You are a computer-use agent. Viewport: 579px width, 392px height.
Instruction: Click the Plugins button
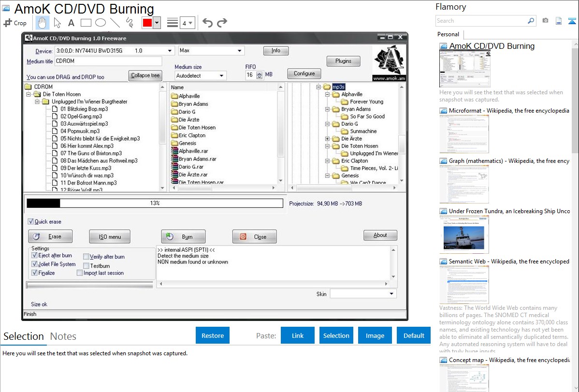coord(344,61)
